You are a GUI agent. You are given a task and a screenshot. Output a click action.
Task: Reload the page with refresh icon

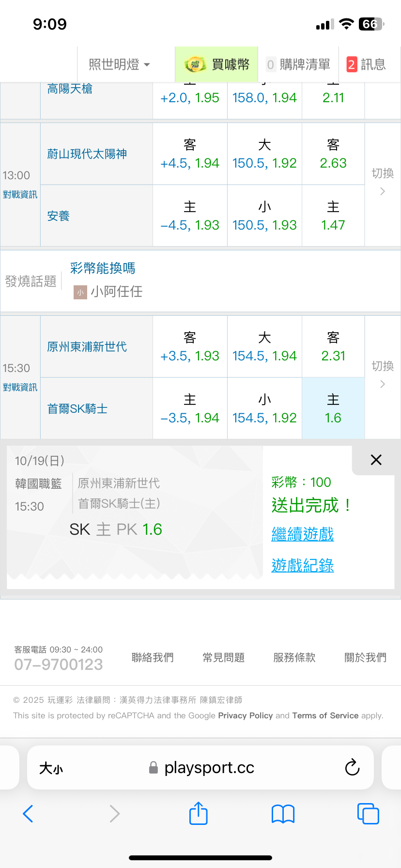(352, 767)
